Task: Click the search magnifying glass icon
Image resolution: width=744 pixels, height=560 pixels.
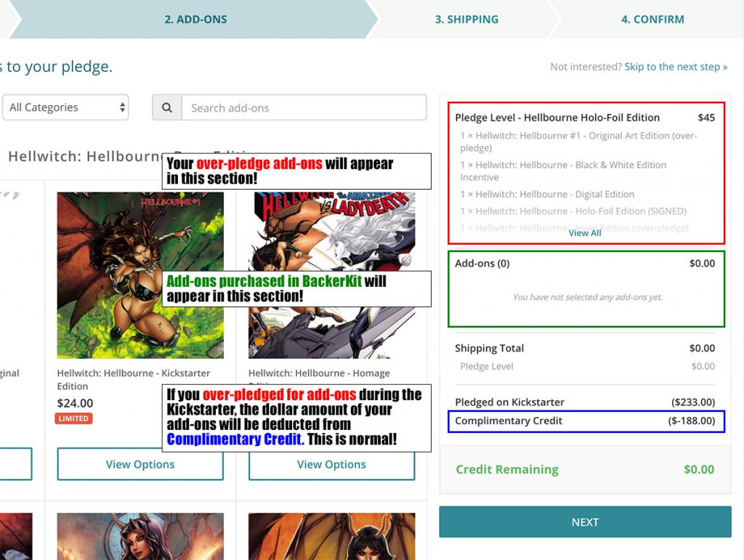Action: click(x=166, y=107)
